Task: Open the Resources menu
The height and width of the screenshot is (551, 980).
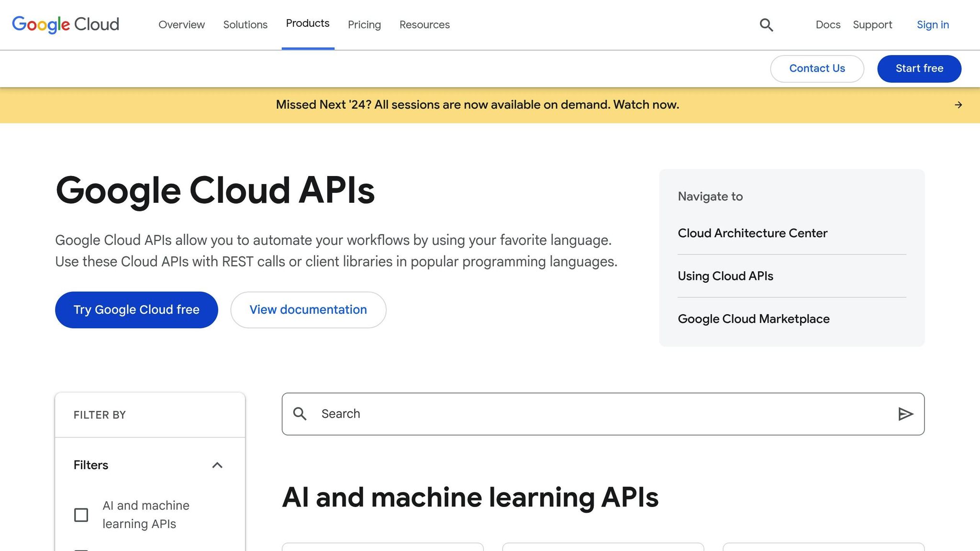Action: click(424, 25)
